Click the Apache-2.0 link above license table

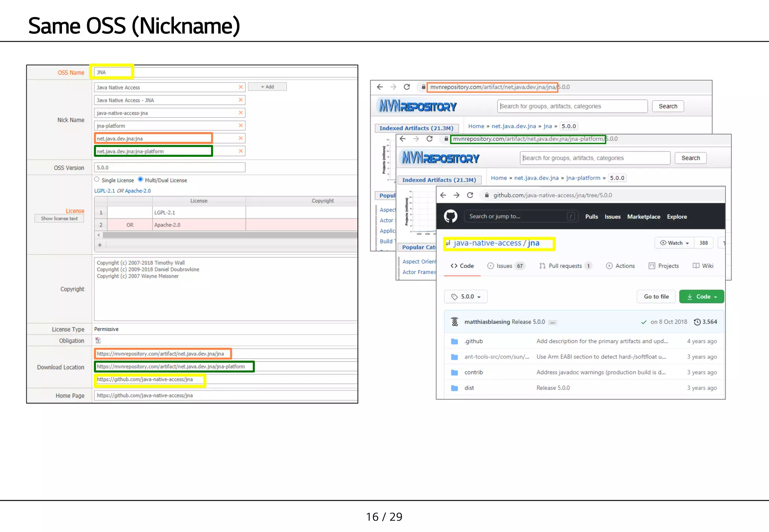(138, 191)
